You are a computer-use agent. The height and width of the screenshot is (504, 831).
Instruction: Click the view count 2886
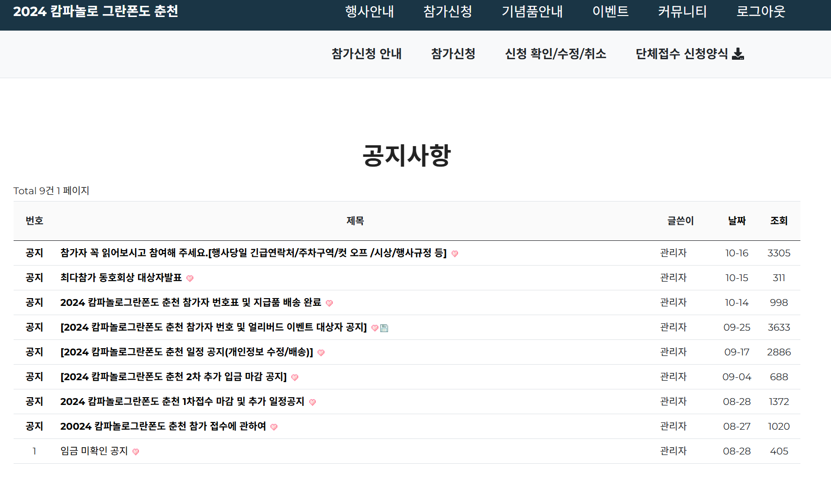[x=779, y=352]
